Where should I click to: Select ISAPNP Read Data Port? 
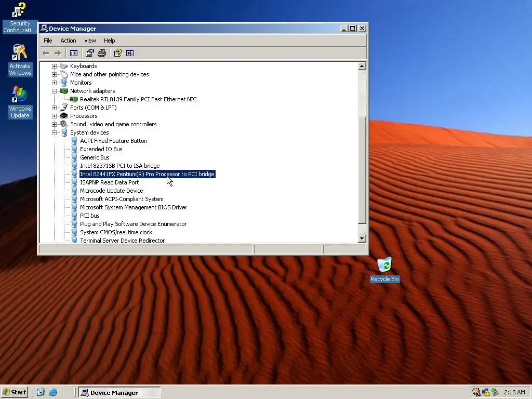(x=109, y=182)
